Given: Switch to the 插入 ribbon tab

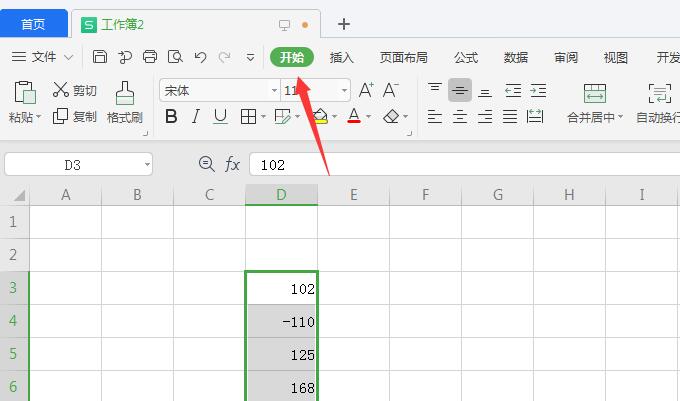Looking at the screenshot, I should [x=342, y=57].
